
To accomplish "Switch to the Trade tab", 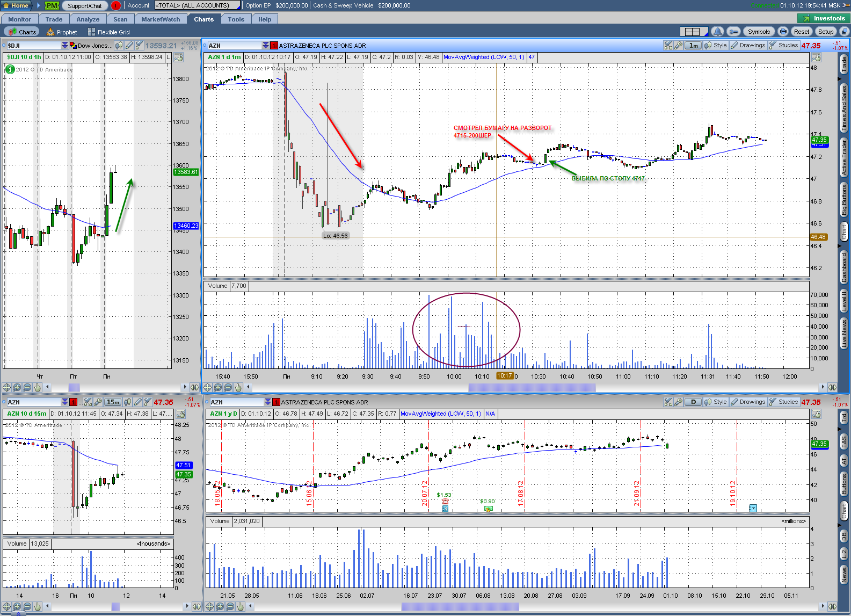I will pyautogui.click(x=54, y=19).
